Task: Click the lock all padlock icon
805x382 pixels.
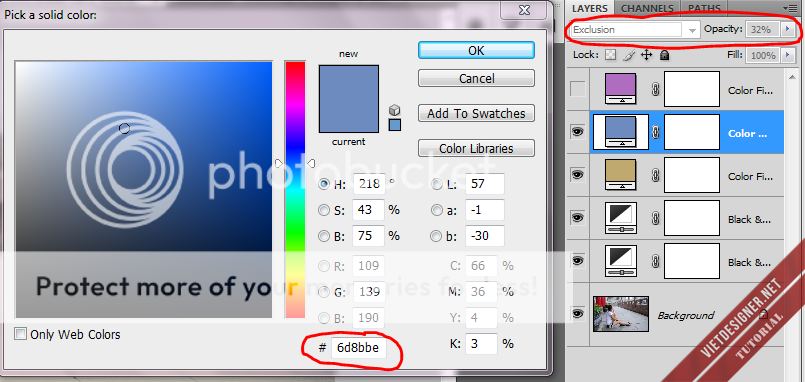Action: click(x=664, y=55)
